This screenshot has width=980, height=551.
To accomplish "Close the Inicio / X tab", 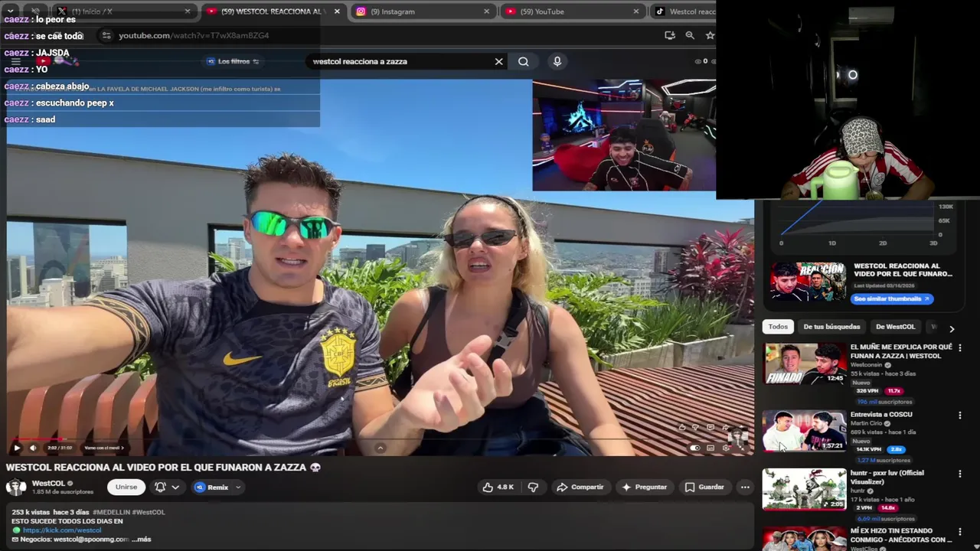I will click(188, 11).
